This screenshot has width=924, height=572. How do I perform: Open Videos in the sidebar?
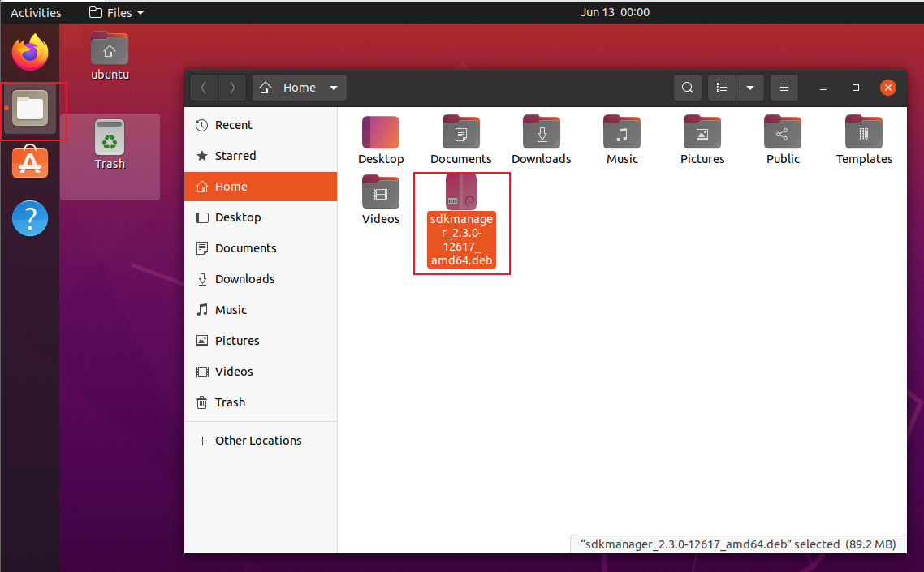point(261,372)
